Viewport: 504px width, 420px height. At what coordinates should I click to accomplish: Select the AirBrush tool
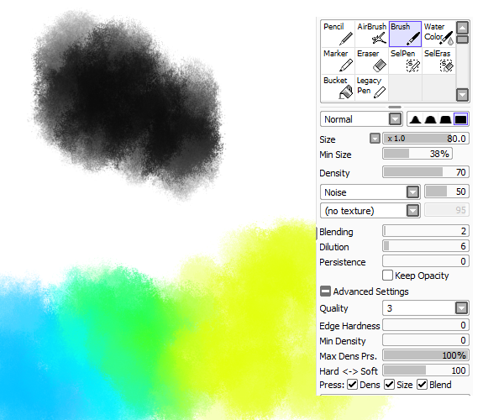coord(372,34)
